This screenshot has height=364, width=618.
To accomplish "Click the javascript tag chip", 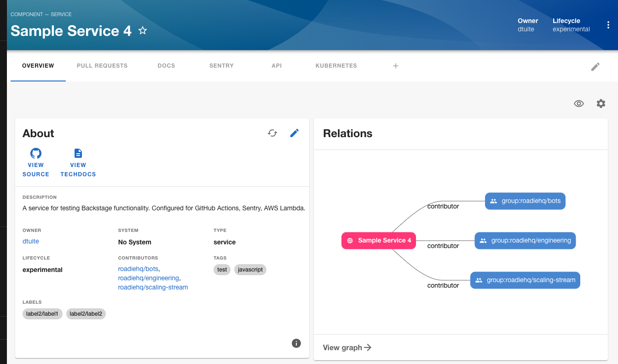I will click(x=250, y=270).
